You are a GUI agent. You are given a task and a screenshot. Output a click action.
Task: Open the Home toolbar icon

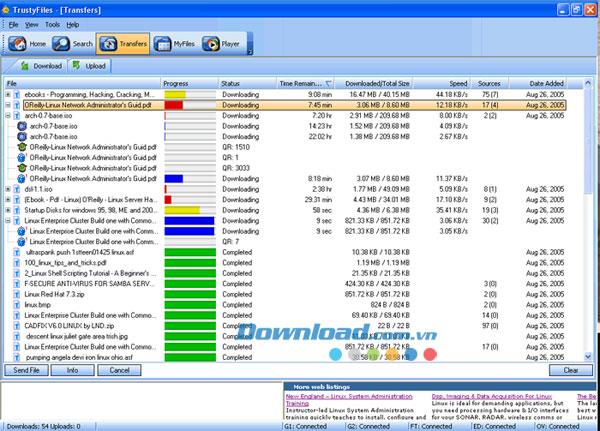pos(17,44)
